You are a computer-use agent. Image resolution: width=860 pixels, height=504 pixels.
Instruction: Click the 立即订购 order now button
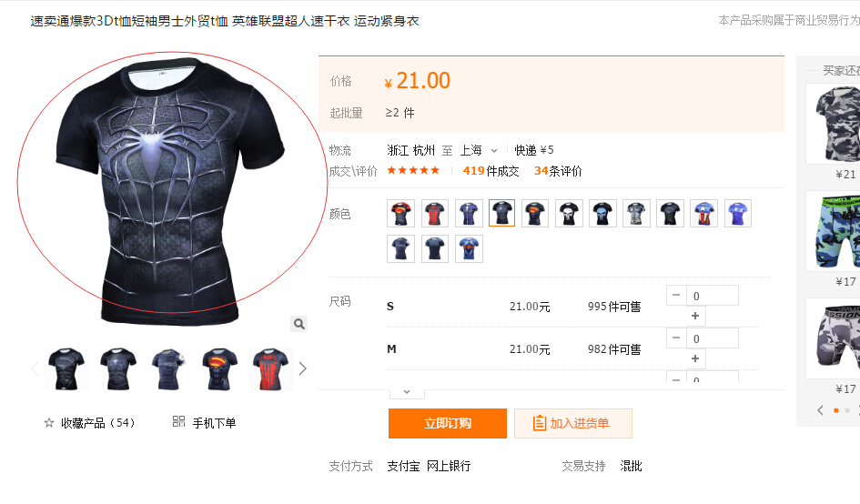[448, 423]
